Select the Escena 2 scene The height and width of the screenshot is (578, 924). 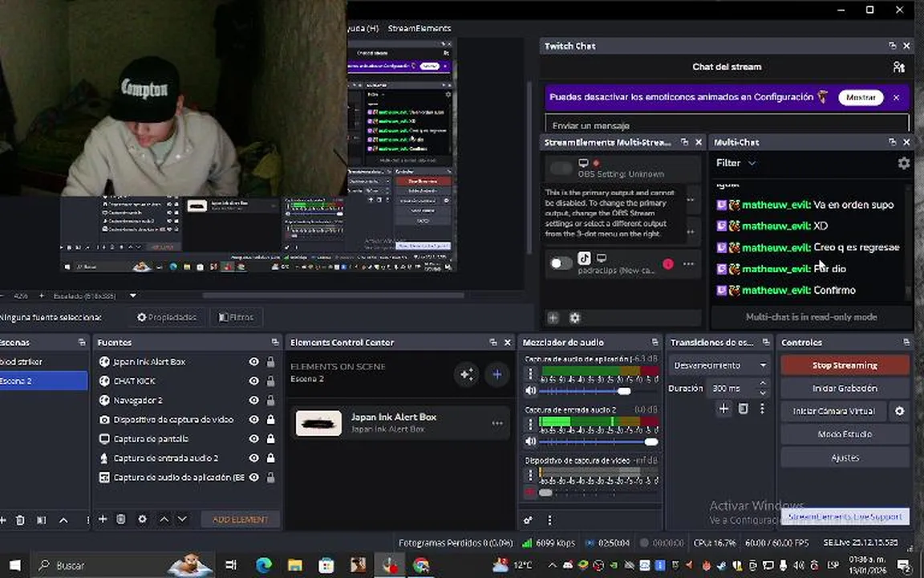click(x=43, y=381)
